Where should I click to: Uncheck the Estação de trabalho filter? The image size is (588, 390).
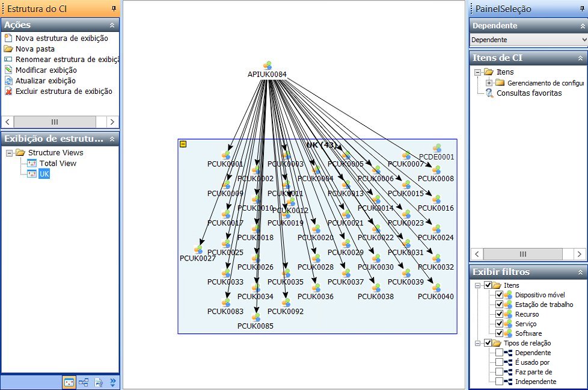pos(499,305)
